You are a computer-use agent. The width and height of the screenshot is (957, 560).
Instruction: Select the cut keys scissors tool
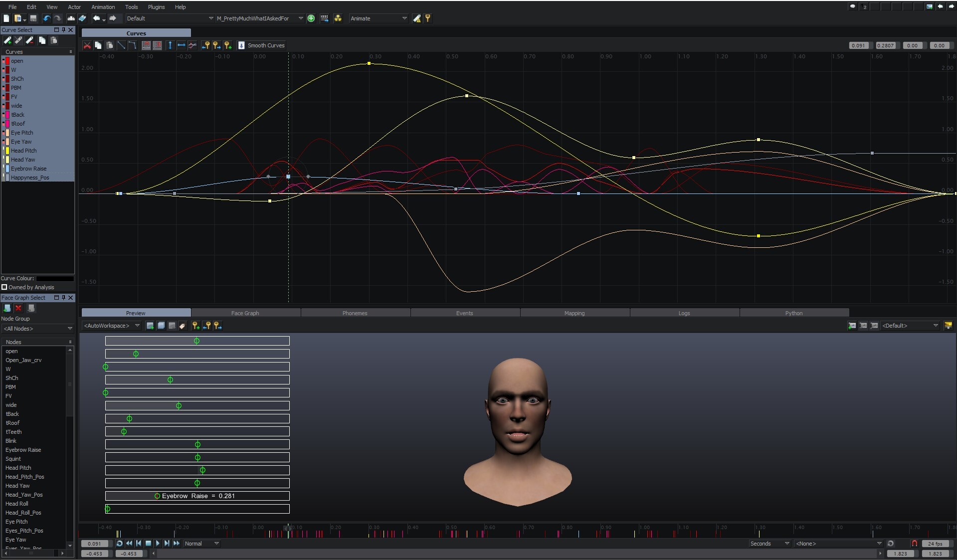[x=87, y=45]
